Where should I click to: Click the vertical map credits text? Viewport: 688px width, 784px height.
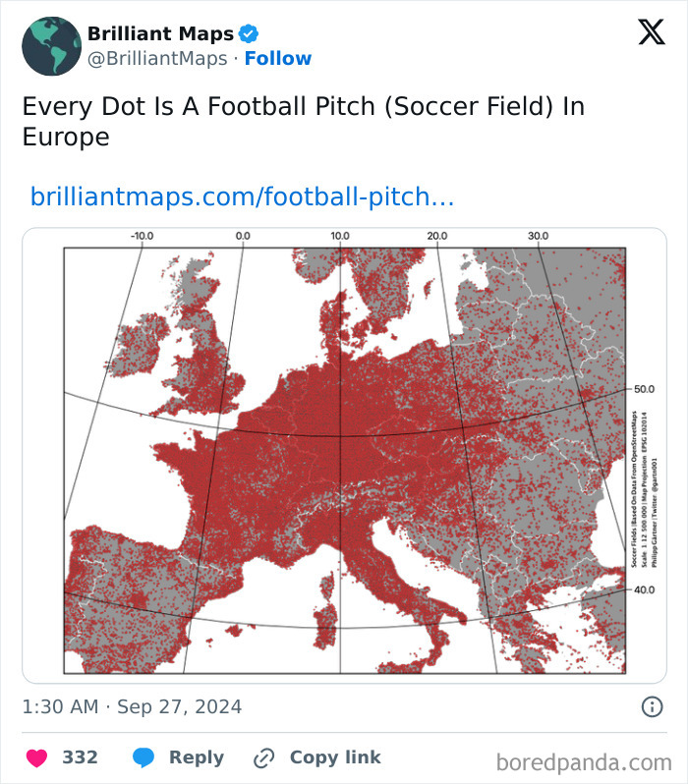pos(645,489)
